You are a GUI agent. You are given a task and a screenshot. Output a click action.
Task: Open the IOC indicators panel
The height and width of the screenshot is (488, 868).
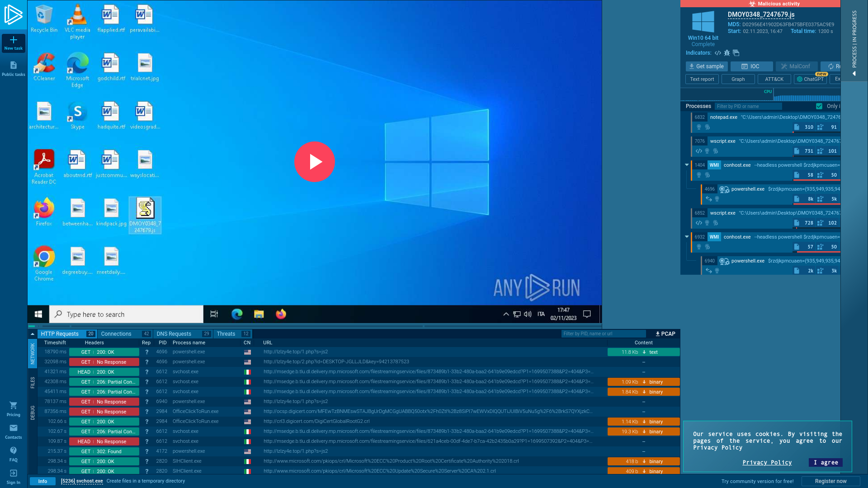752,66
